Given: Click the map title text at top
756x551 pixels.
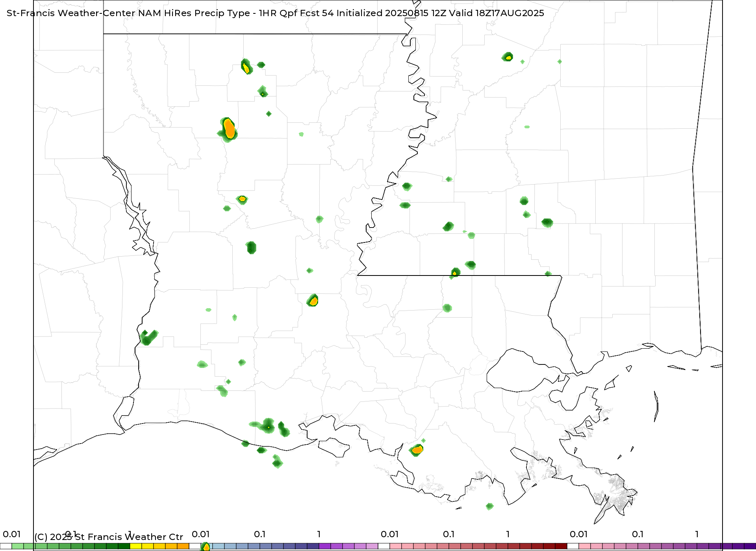Looking at the screenshot, I should pos(275,13).
